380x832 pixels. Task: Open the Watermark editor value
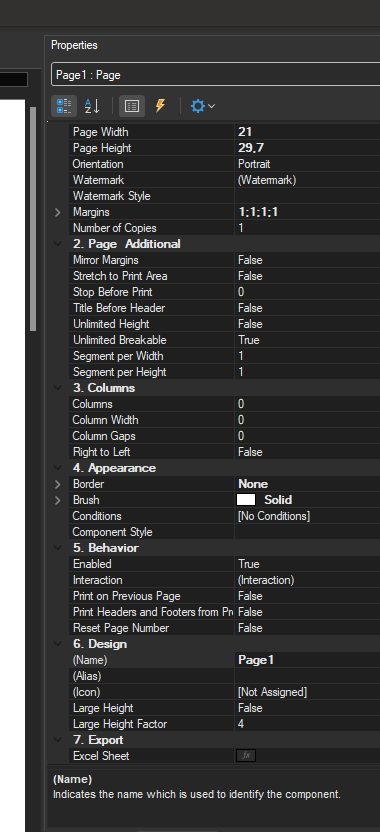(x=307, y=180)
